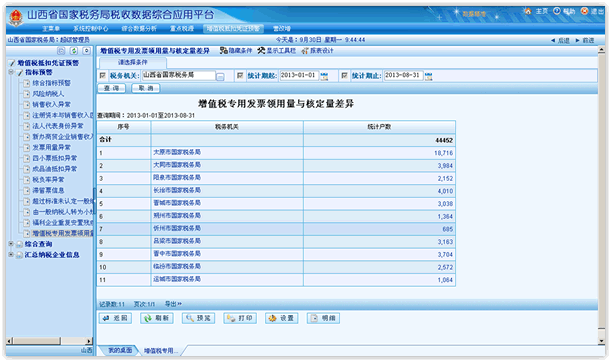Screen dimensions: 611x362
Task: Click 太原市国家税务局 link
Action: pyautogui.click(x=177, y=152)
